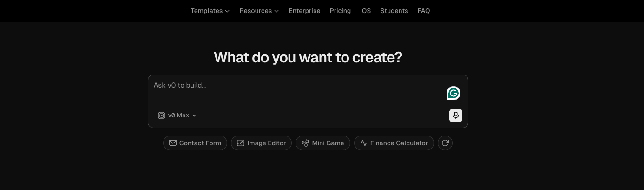The height and width of the screenshot is (190, 644).
Task: Click the picture icon on Image Editor
Action: 241,143
